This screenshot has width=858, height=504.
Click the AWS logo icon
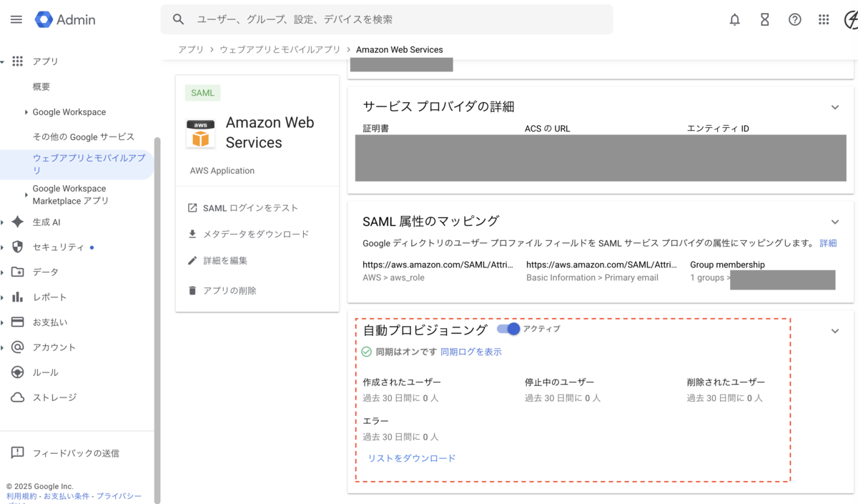pyautogui.click(x=201, y=133)
